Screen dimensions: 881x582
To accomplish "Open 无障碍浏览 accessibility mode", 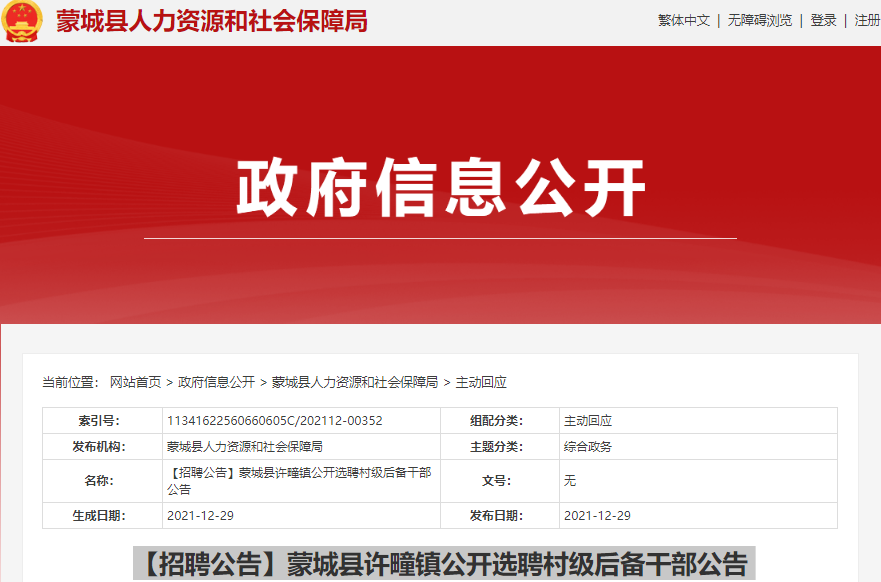I will pyautogui.click(x=760, y=21).
